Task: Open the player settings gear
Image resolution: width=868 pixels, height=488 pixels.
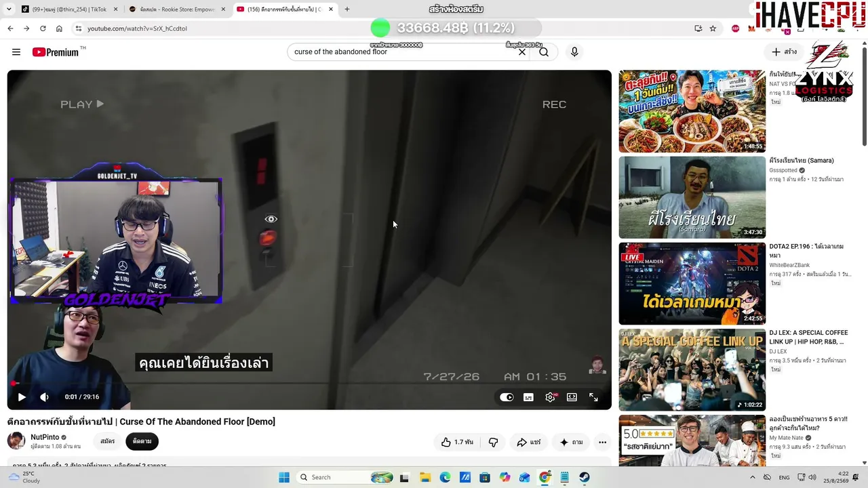Action: point(550,397)
